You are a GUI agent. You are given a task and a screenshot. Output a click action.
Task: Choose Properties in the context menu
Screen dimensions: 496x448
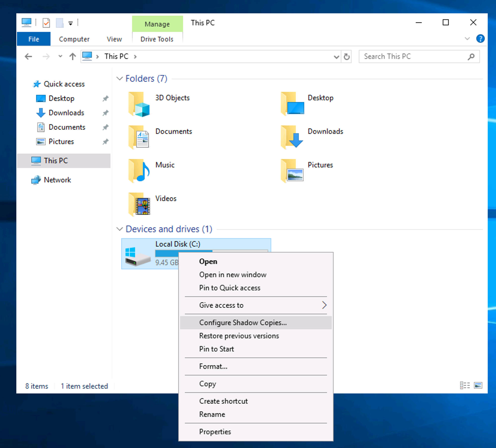[x=215, y=432]
